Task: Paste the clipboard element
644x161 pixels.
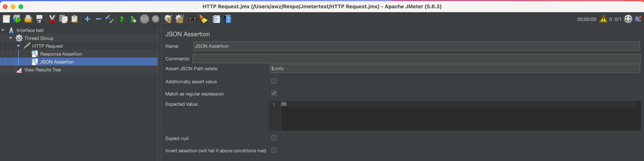Action: [x=74, y=19]
